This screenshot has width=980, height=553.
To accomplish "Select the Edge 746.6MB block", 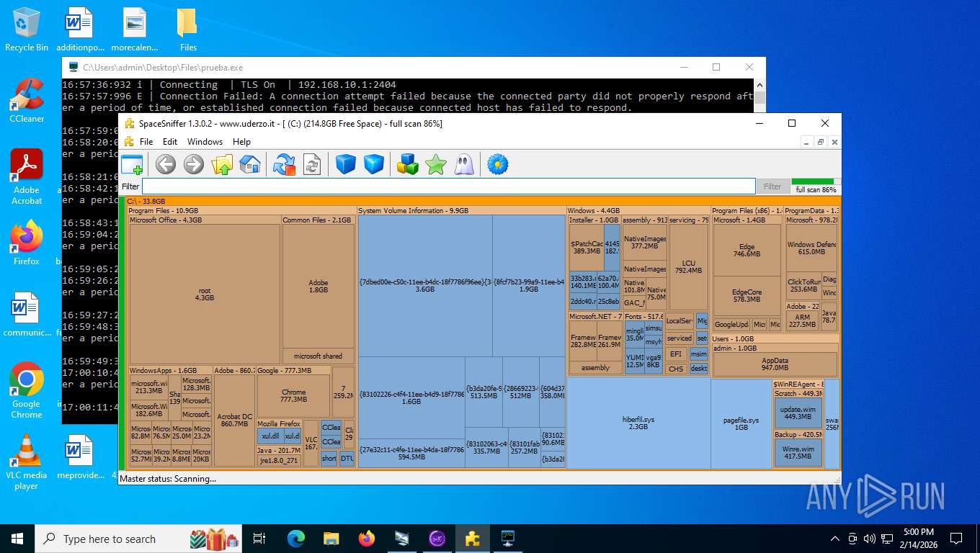I will click(x=747, y=250).
